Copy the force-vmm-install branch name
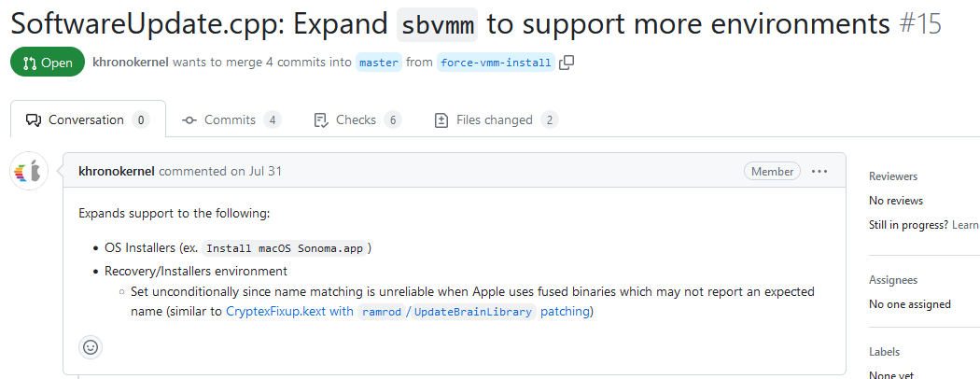 [x=567, y=63]
